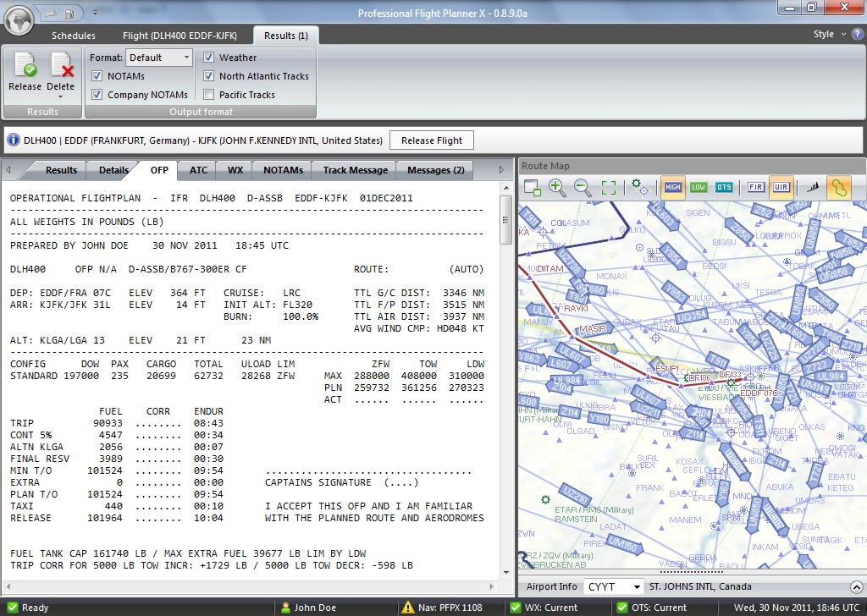Click the left tab scroll arrow
Screen dimensions: 867x616
8,170
